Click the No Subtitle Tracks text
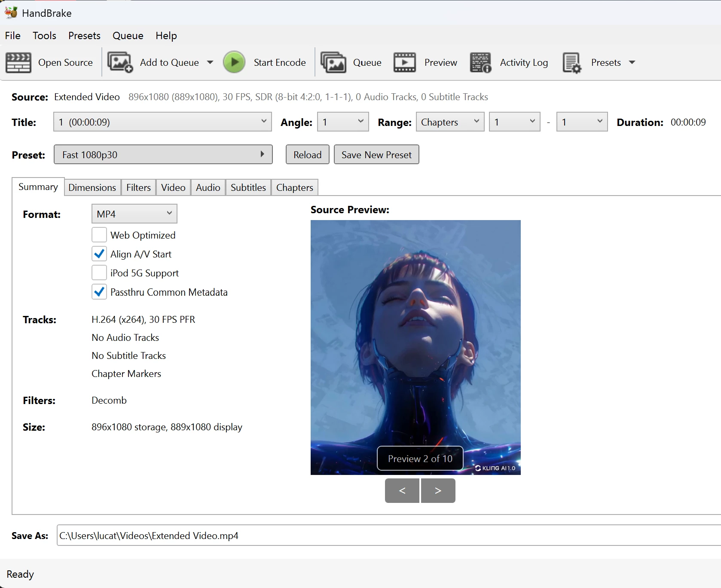Viewport: 721px width, 588px height. point(129,355)
